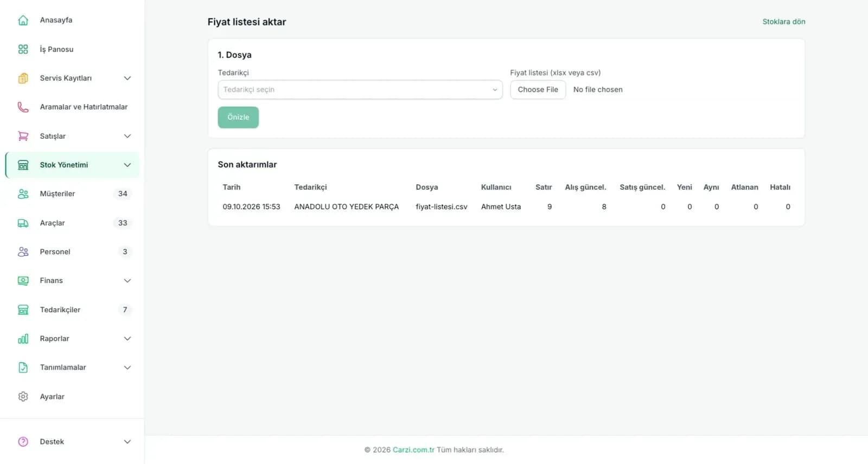Screen dimensions: 868x464
Task: Click the Müşteriler count badge 34
Action: click(123, 194)
